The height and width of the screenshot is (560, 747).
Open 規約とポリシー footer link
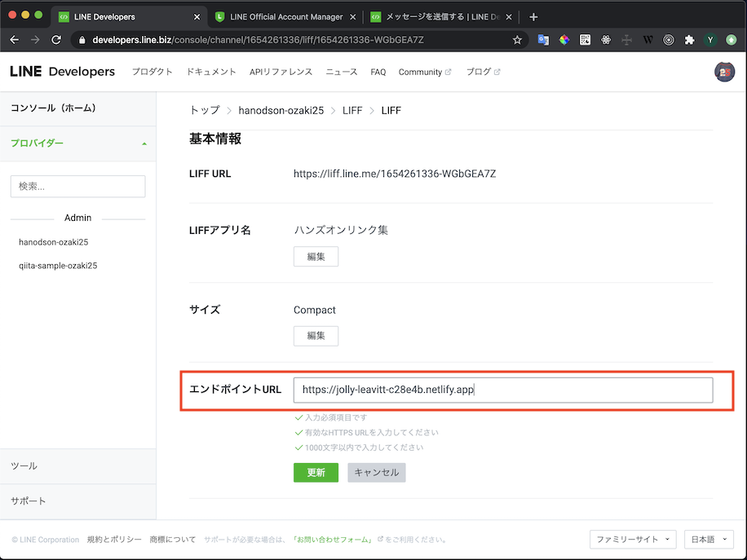pos(114,540)
